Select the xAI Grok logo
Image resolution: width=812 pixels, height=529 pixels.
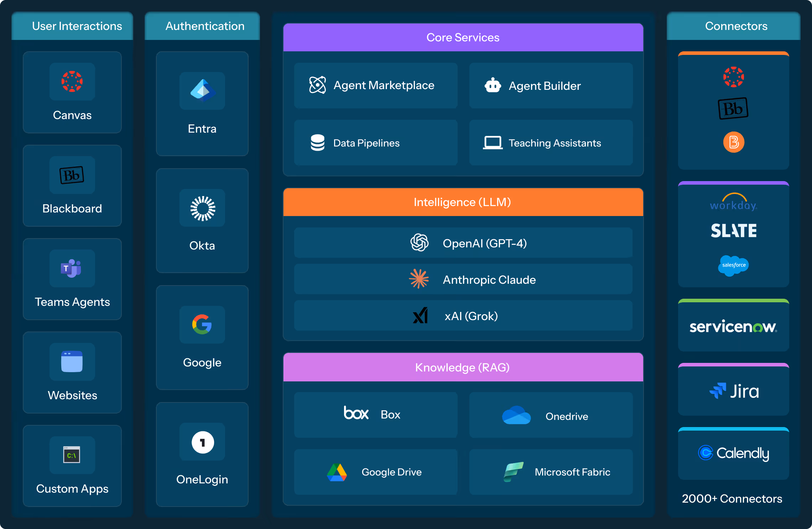point(420,316)
